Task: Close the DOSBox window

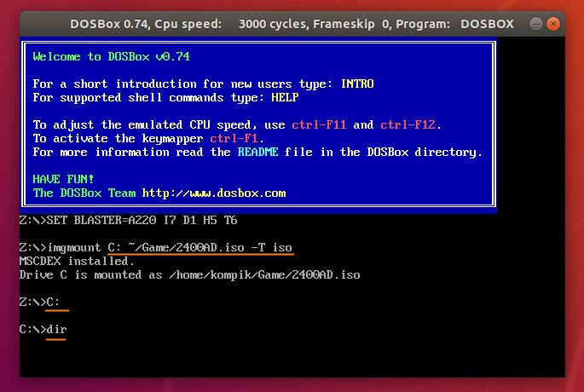Action: click(x=553, y=24)
